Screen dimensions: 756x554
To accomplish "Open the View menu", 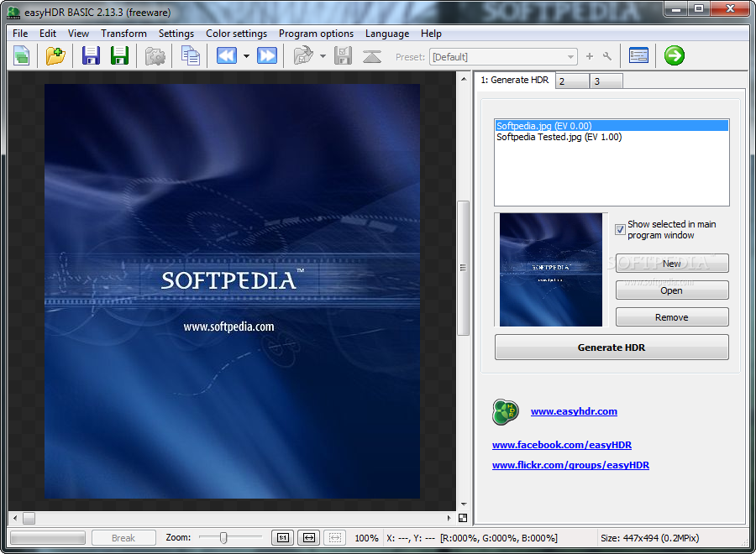I will point(78,34).
